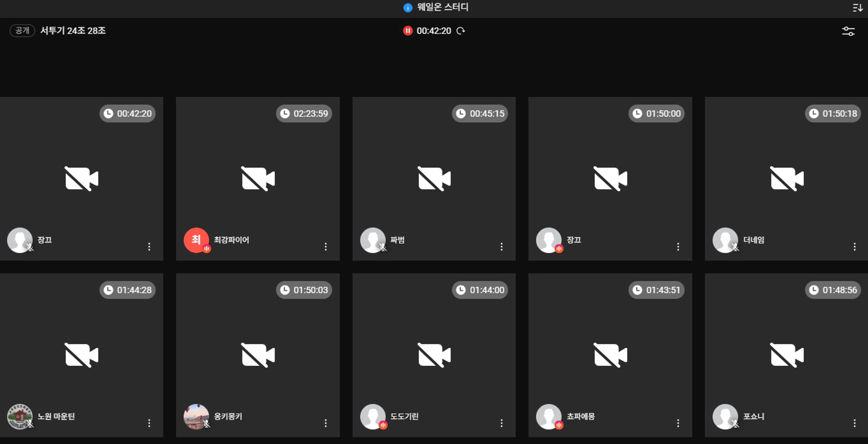Click the 노원 마운틴 profile picture
Image resolution: width=868 pixels, height=444 pixels.
tap(19, 416)
